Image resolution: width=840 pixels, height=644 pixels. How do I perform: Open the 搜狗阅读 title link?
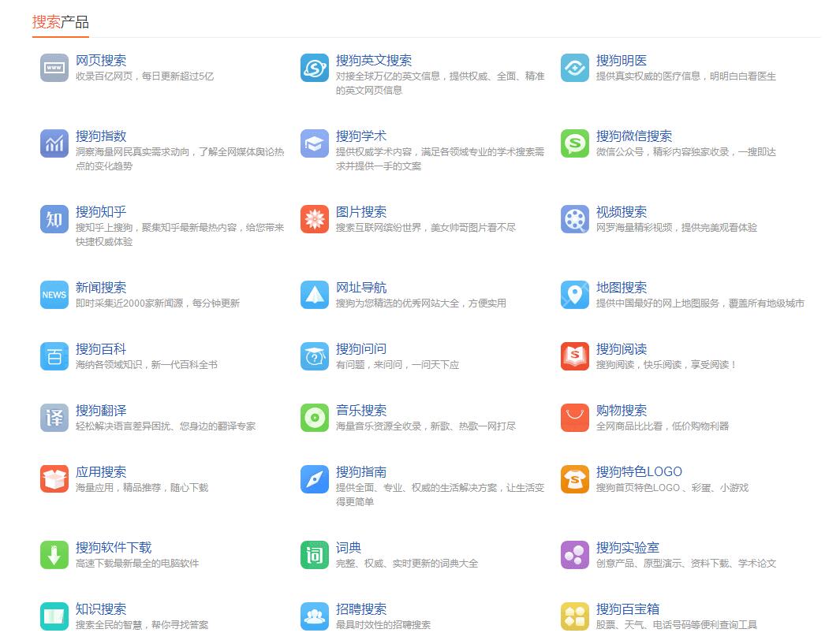coord(622,349)
